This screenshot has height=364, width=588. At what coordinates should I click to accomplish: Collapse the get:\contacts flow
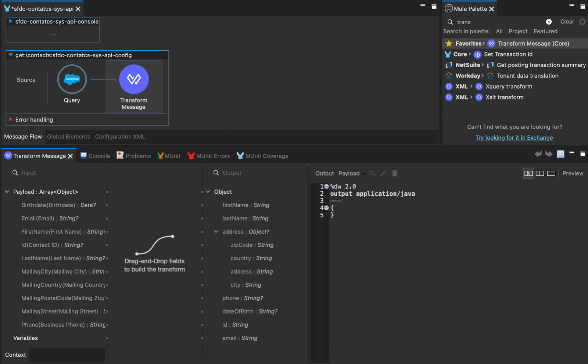tap(11, 55)
